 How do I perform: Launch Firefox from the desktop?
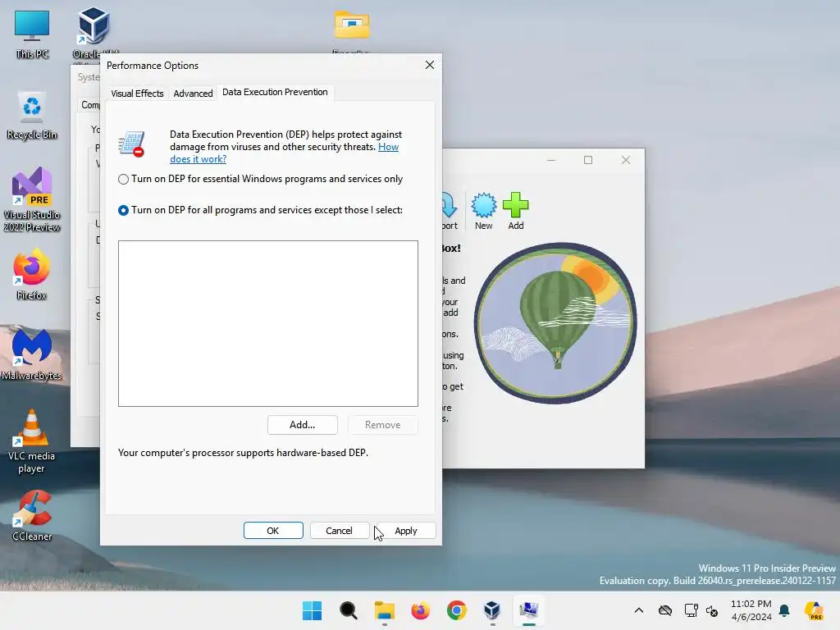[32, 273]
